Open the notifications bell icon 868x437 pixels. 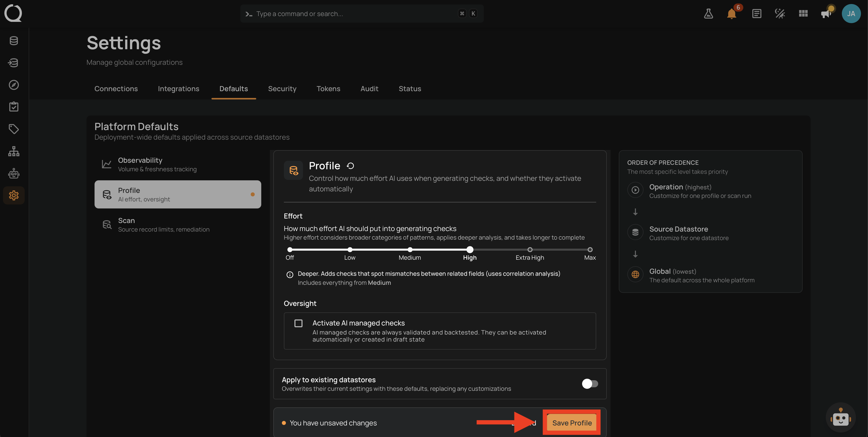pyautogui.click(x=731, y=14)
